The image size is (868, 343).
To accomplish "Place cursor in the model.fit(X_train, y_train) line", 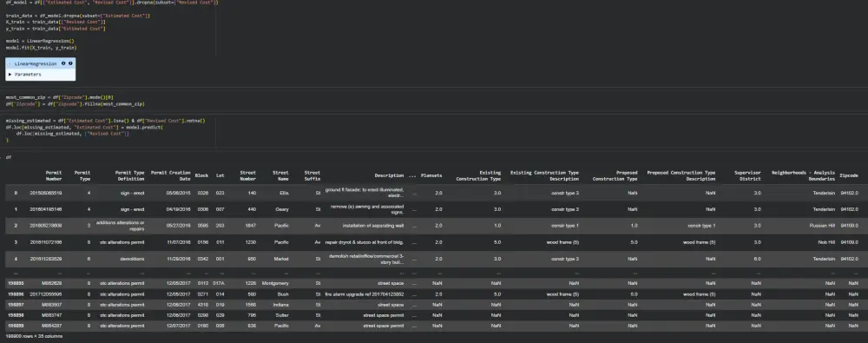I will pos(41,48).
